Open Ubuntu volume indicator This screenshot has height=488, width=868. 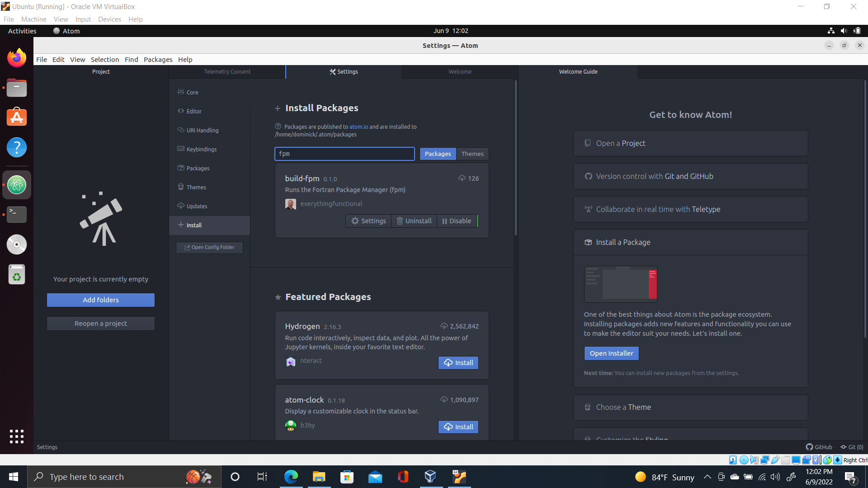pos(844,31)
